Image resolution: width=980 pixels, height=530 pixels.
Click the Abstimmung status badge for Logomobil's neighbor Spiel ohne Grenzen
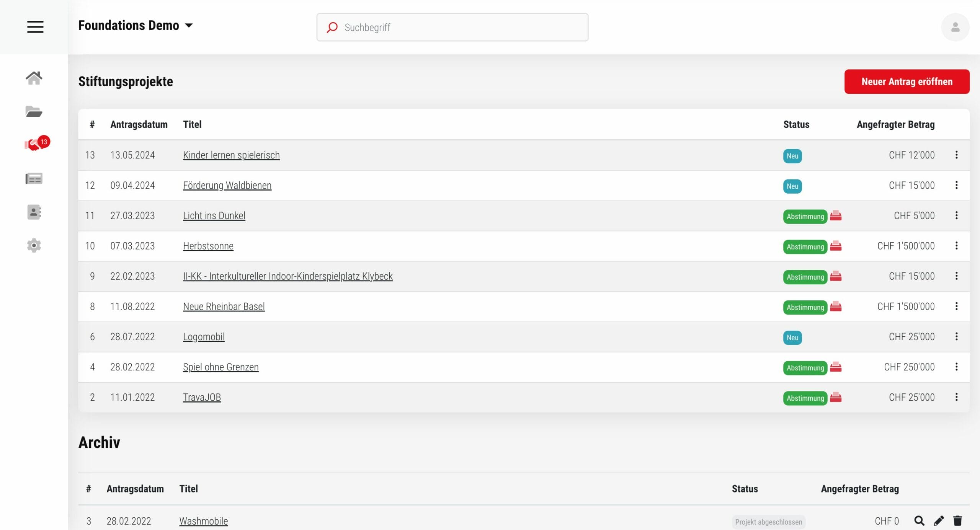(x=805, y=368)
